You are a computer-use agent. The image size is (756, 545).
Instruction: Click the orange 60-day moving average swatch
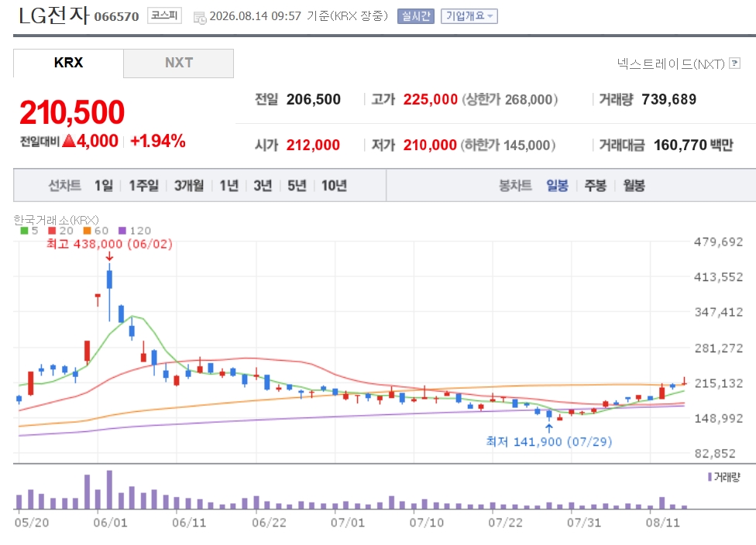(88, 231)
